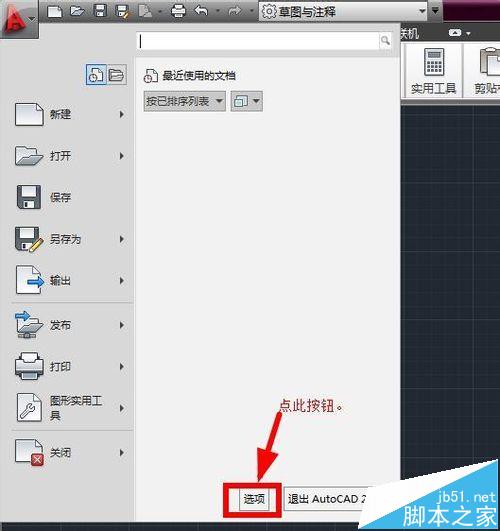Image resolution: width=500 pixels, height=531 pixels.
Task: Select 打开 menu item
Action: click(x=69, y=156)
